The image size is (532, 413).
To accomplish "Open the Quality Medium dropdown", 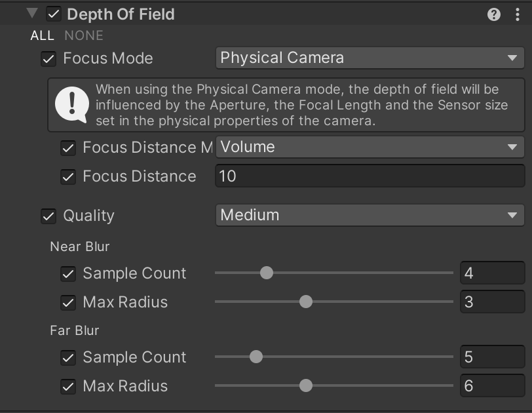I will [x=370, y=215].
